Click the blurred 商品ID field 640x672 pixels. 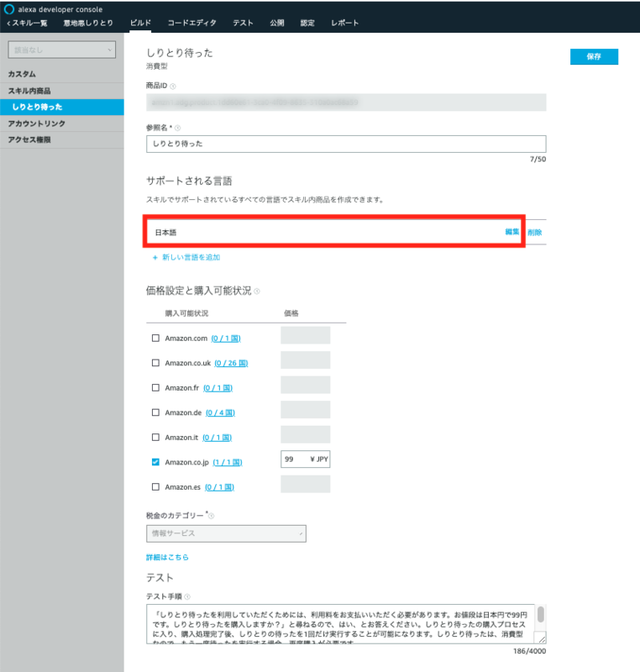click(346, 102)
